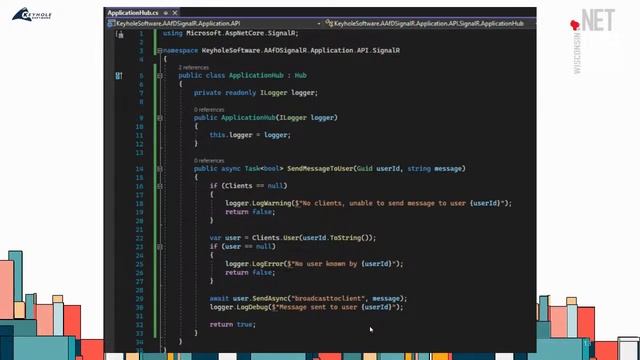Click 'Clients.User' on line 22
This screenshot has height=360, width=640.
276,238
